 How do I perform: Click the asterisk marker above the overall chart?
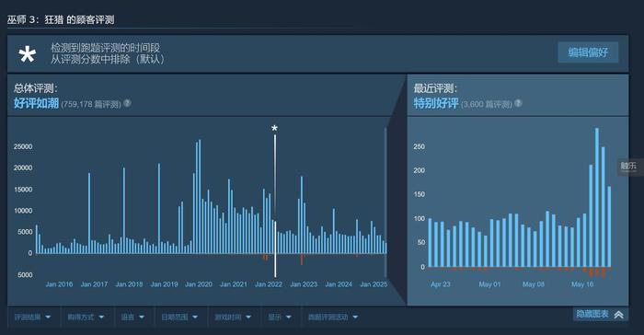(274, 129)
